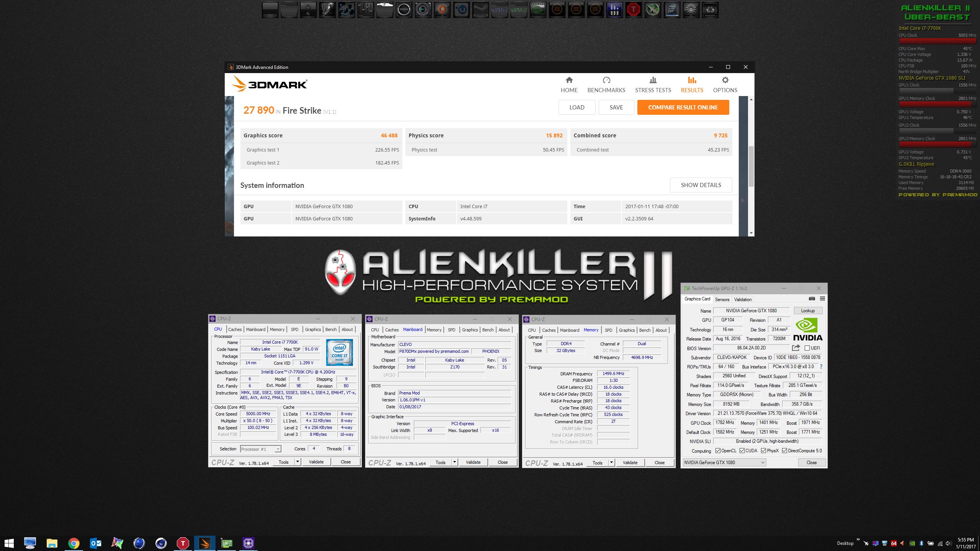The width and height of the screenshot is (980, 551).
Task: Open the blue HWiNFO bars icon in top dock
Action: (x=614, y=10)
